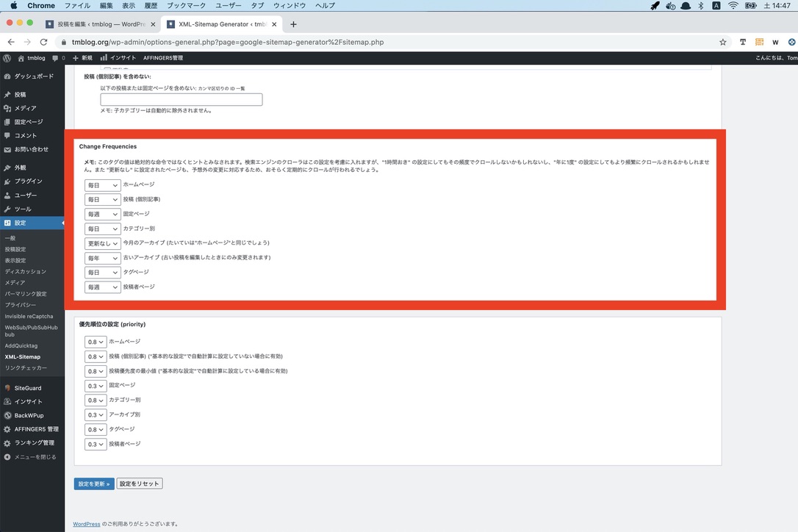Go forward with browser forward arrow

pos(27,43)
